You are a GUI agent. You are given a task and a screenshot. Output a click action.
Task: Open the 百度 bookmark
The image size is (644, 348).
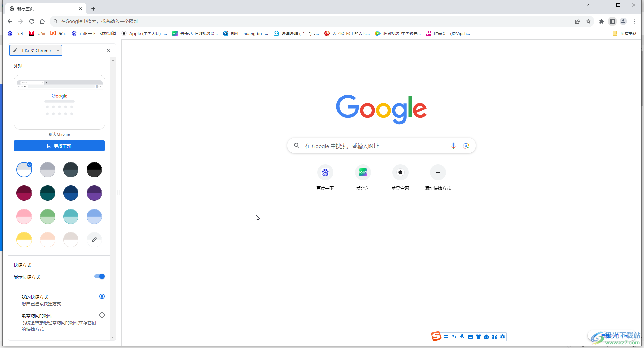[16, 33]
